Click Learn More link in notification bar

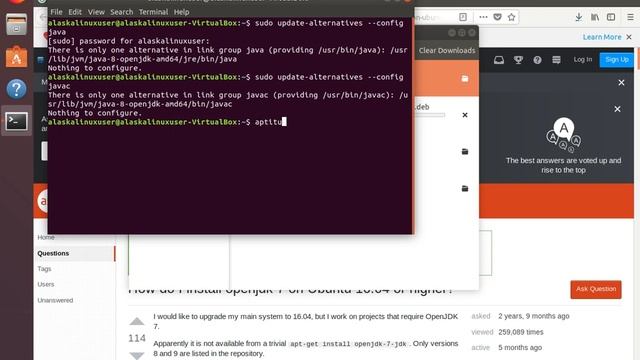tap(602, 37)
